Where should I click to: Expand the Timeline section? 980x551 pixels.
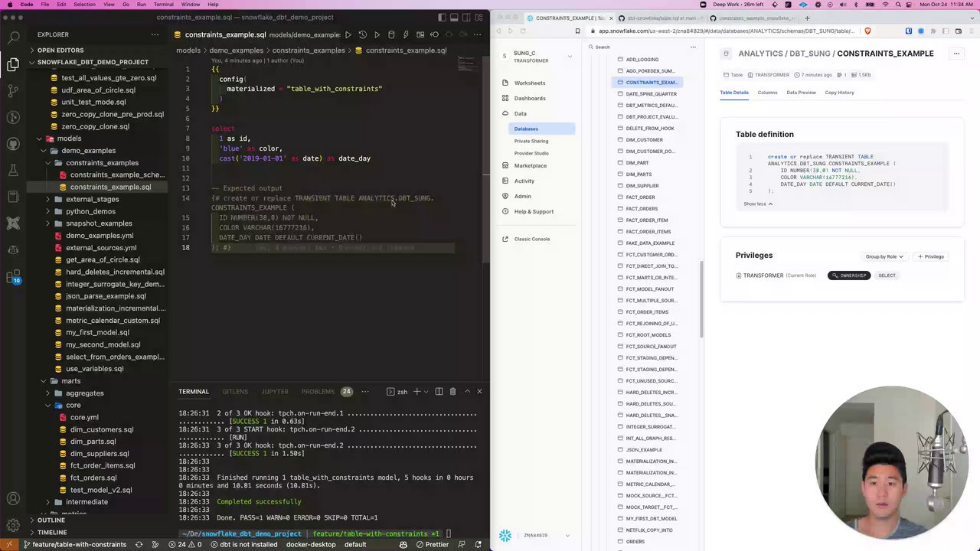pos(52,533)
